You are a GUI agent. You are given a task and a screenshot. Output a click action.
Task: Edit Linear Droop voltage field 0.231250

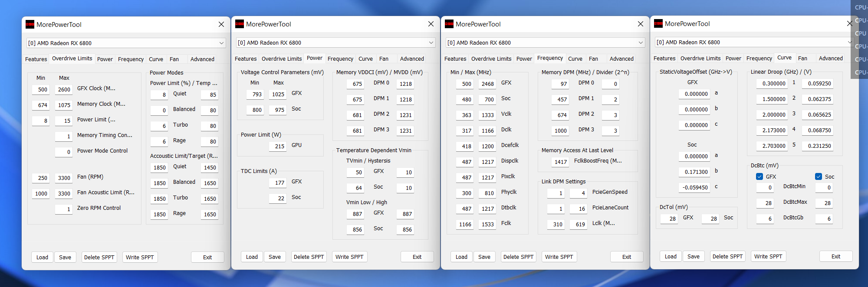[x=818, y=146]
